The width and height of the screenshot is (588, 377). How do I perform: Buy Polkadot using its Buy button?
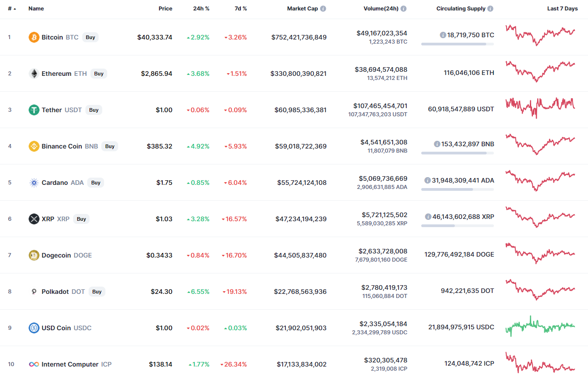click(x=97, y=292)
